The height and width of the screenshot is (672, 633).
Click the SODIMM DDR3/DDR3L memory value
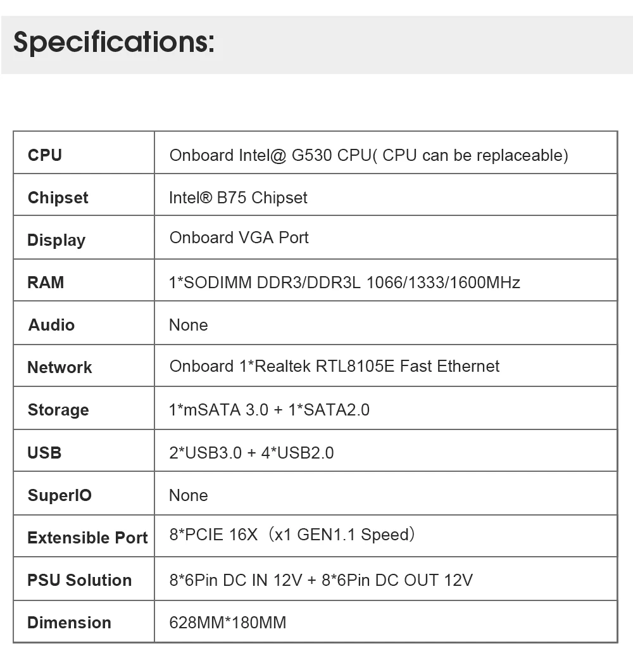[344, 282]
